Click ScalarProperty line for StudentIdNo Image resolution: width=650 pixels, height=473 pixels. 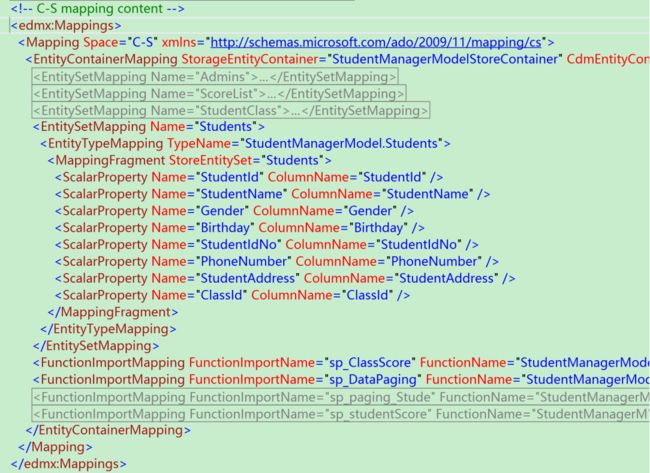pyautogui.click(x=267, y=245)
